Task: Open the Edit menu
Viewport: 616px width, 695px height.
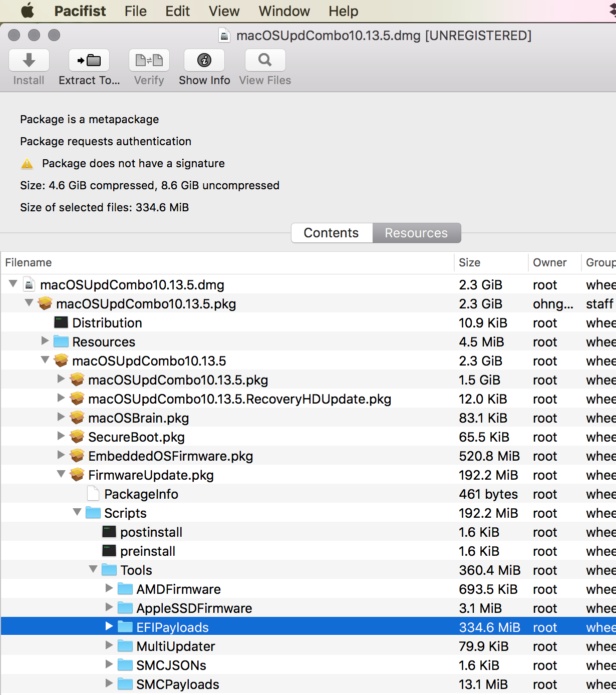Action: [178, 11]
